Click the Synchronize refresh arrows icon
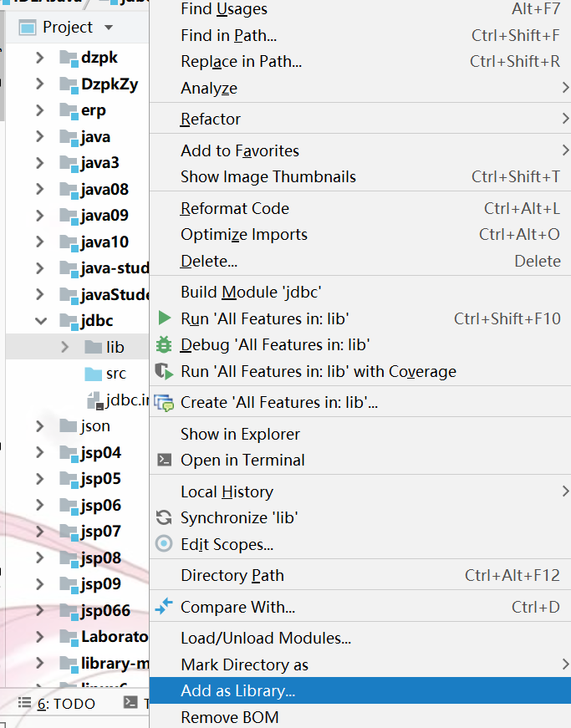 click(x=164, y=517)
